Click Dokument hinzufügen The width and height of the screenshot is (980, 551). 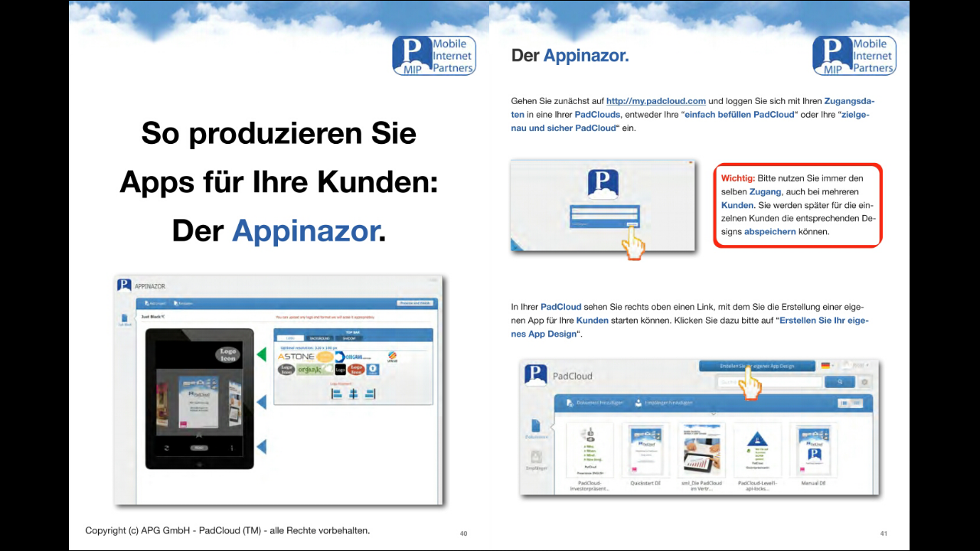(x=594, y=403)
